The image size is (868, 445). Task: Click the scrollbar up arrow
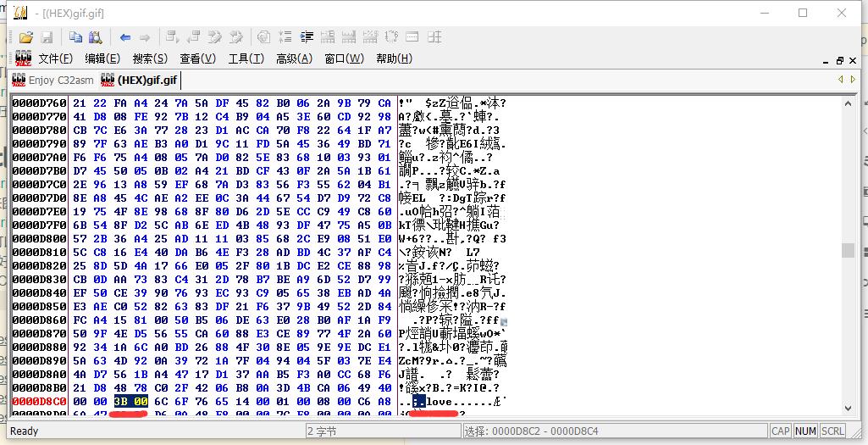848,103
